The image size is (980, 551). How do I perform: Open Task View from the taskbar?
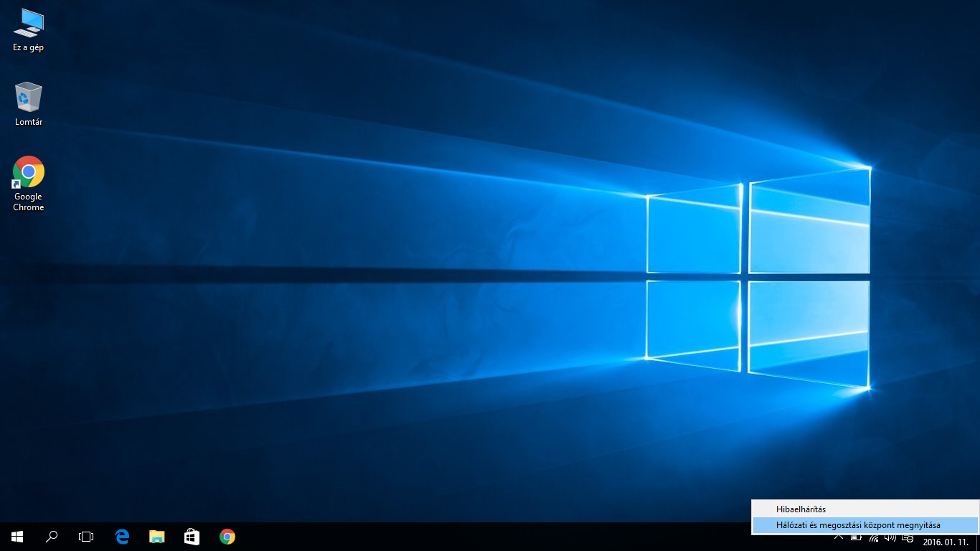pos(86,537)
